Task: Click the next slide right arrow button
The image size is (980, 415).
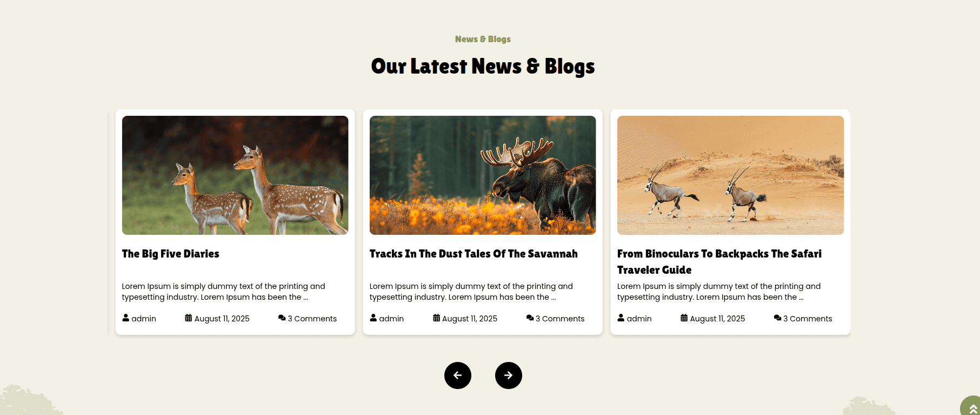Action: pyautogui.click(x=508, y=375)
